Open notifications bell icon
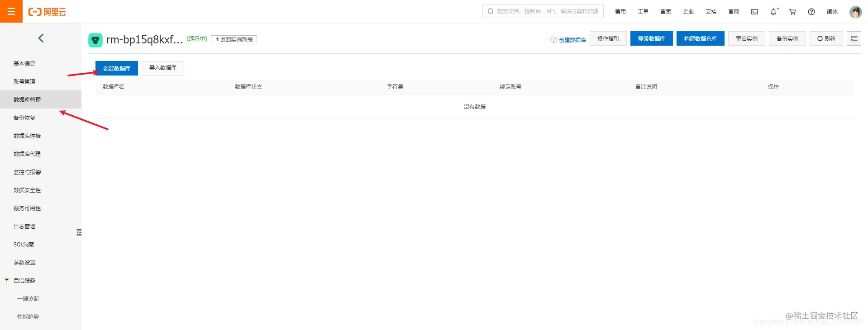The height and width of the screenshot is (330, 868). click(x=773, y=12)
